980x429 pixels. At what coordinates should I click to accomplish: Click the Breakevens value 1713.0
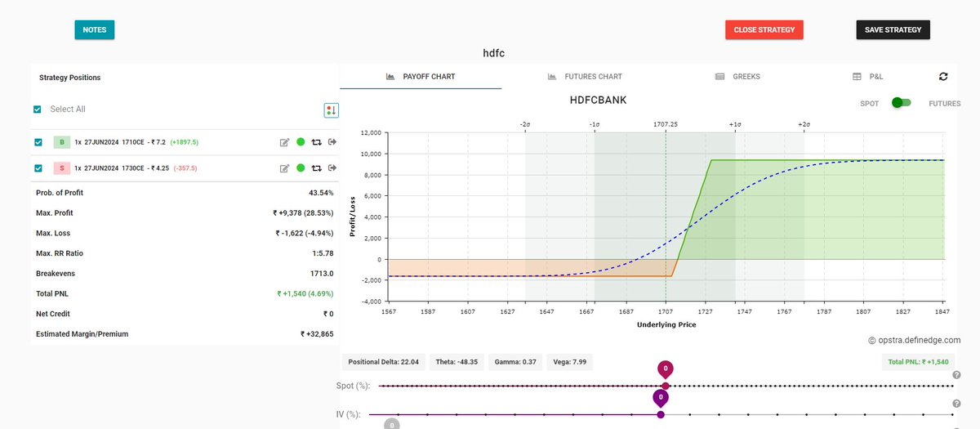tap(321, 274)
